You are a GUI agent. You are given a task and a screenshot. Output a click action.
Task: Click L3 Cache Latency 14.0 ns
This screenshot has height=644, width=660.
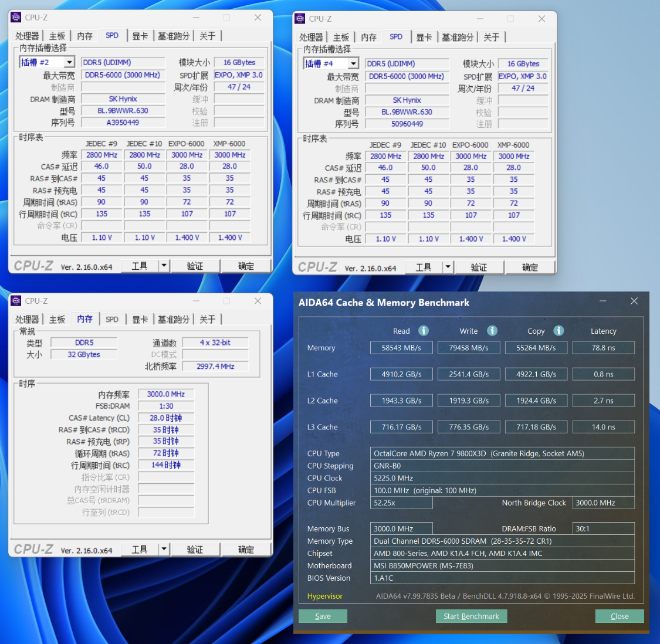[604, 427]
